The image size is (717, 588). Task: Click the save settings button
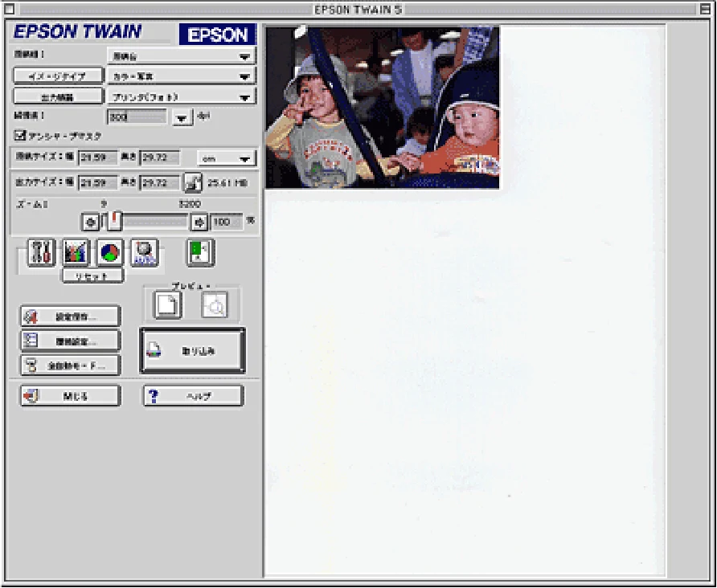[71, 316]
